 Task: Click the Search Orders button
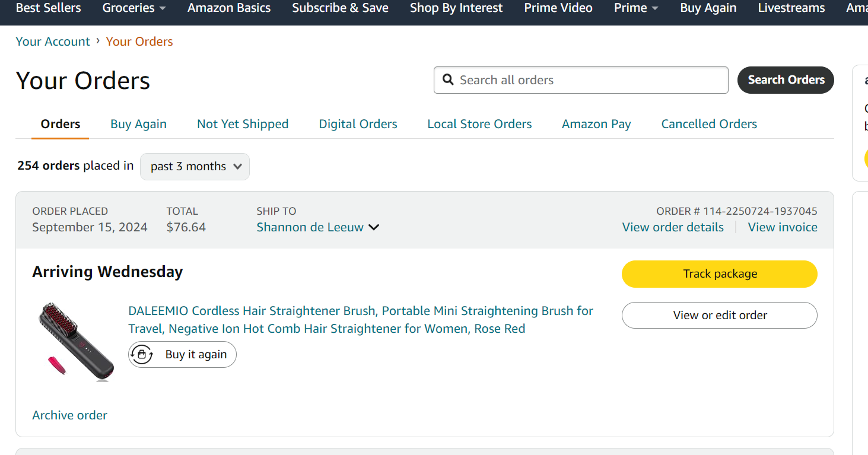tap(786, 80)
